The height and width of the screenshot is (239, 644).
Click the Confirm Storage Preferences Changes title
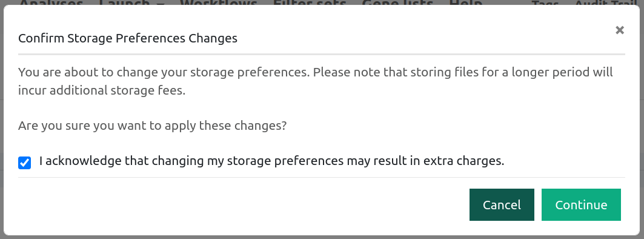(x=128, y=38)
